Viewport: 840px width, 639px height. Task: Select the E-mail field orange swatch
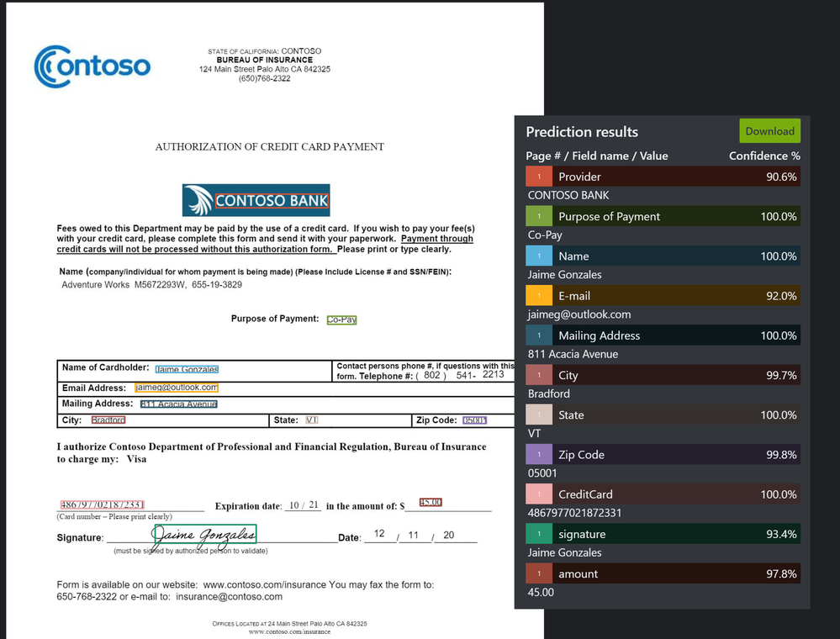pyautogui.click(x=538, y=295)
